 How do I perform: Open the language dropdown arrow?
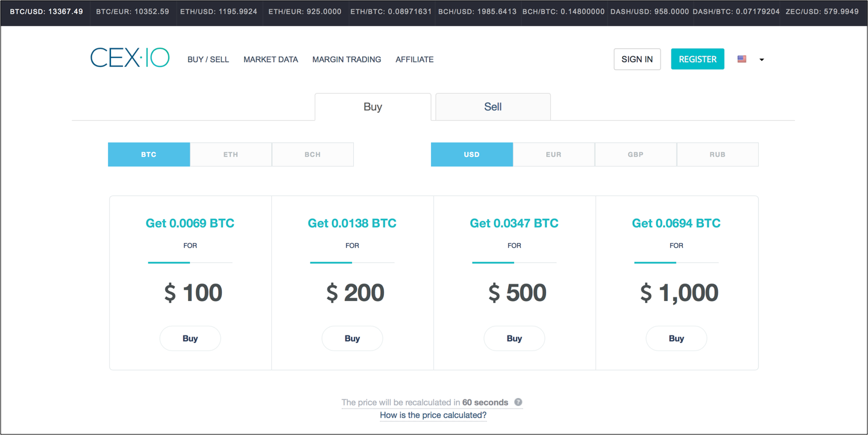coord(762,60)
